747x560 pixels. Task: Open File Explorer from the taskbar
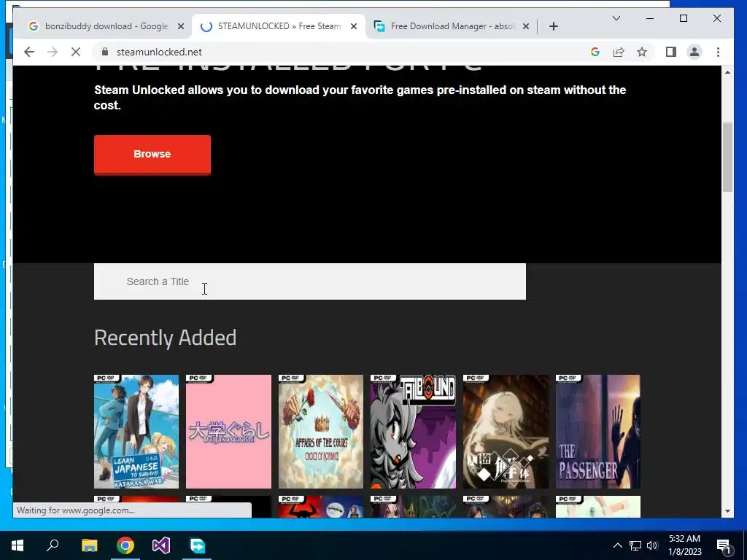pos(89,545)
